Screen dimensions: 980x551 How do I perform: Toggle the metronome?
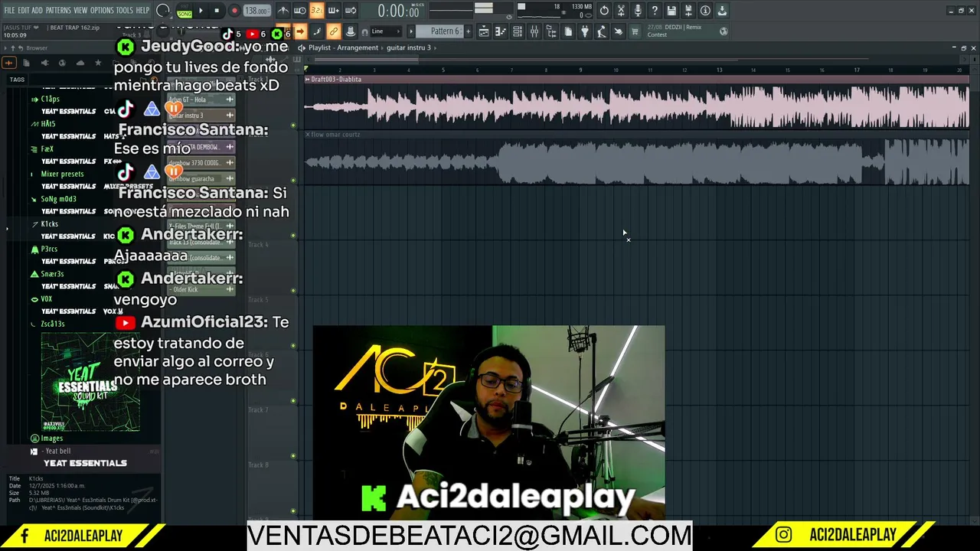click(283, 11)
